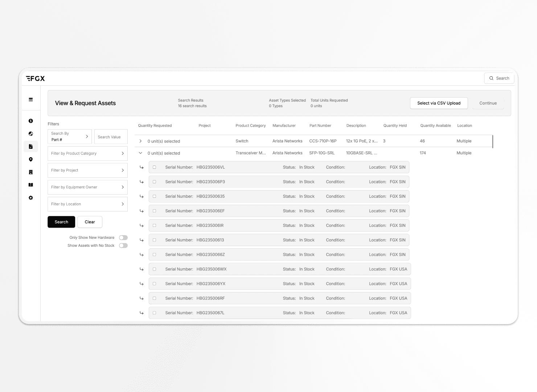Toggle Only Show New Hardware switch

click(123, 238)
